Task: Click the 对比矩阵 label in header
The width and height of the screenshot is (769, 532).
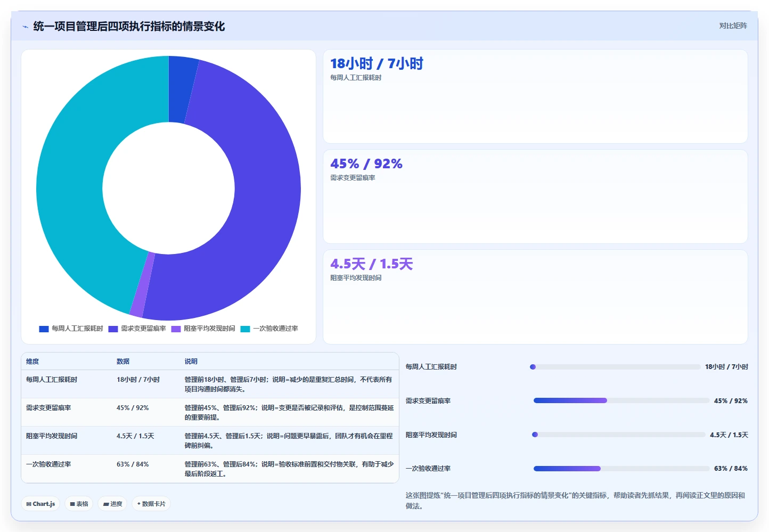Action: click(x=733, y=26)
